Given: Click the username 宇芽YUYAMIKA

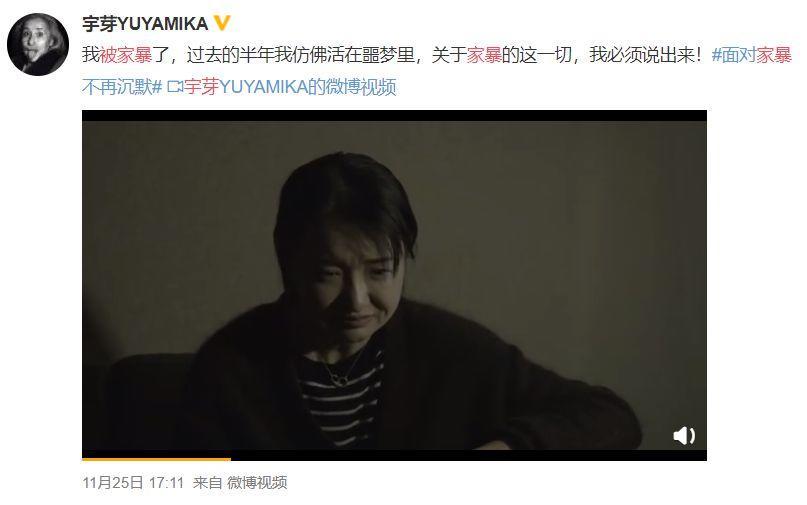Looking at the screenshot, I should click(x=145, y=24).
